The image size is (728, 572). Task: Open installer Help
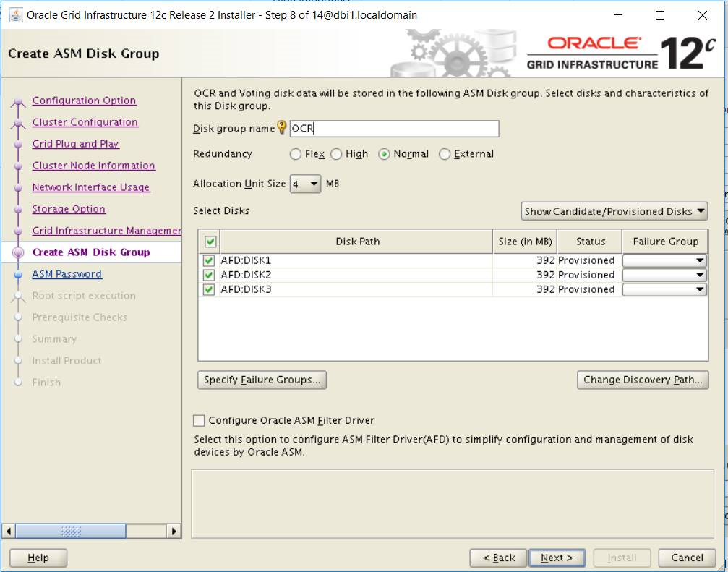38,558
